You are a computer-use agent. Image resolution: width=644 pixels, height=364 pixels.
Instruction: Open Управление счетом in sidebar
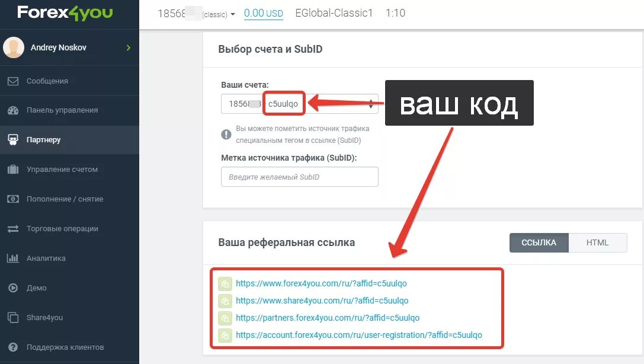click(69, 170)
